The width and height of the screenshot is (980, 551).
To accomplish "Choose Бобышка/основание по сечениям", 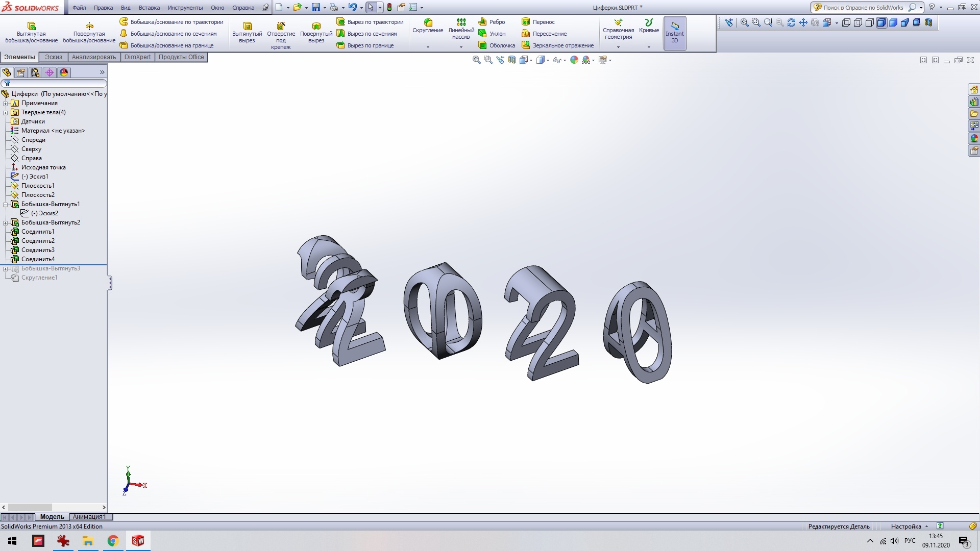I will (x=168, y=34).
